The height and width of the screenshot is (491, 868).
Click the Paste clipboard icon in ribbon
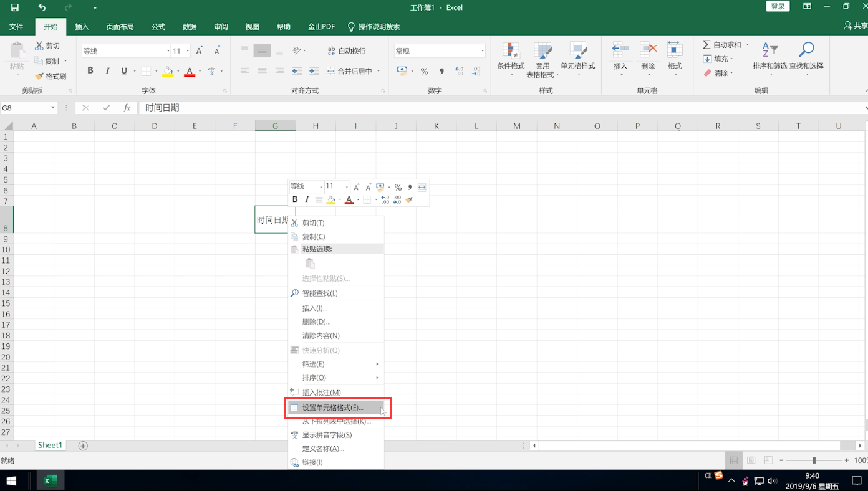(17, 51)
